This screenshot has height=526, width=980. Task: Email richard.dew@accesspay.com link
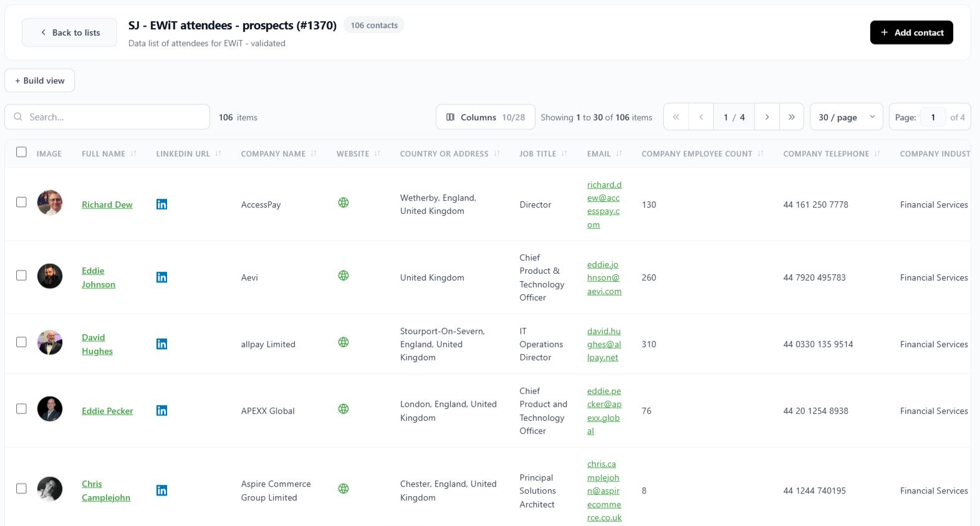click(604, 204)
